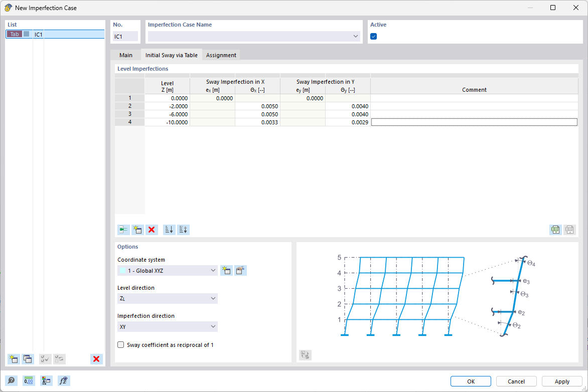
Task: Sort levels with the first sort icon
Action: pos(169,230)
